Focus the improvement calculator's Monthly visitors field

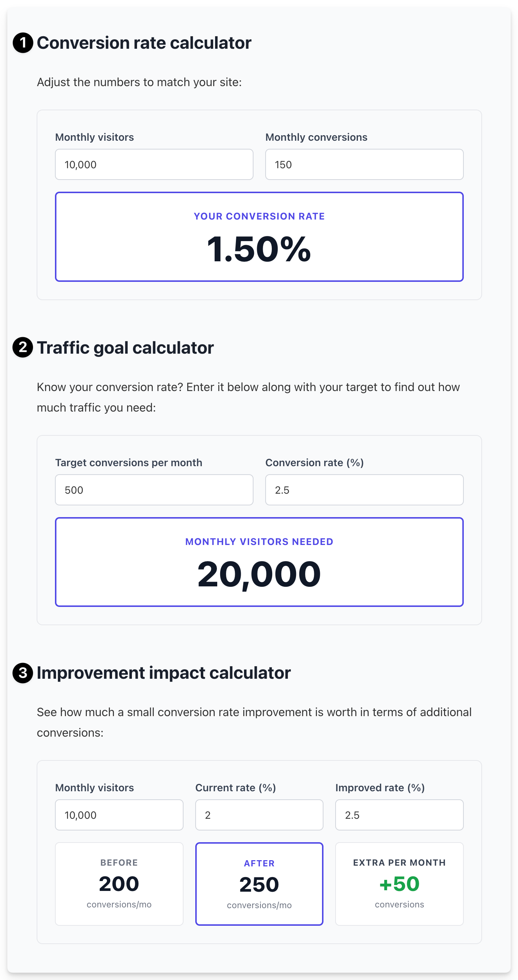point(119,815)
